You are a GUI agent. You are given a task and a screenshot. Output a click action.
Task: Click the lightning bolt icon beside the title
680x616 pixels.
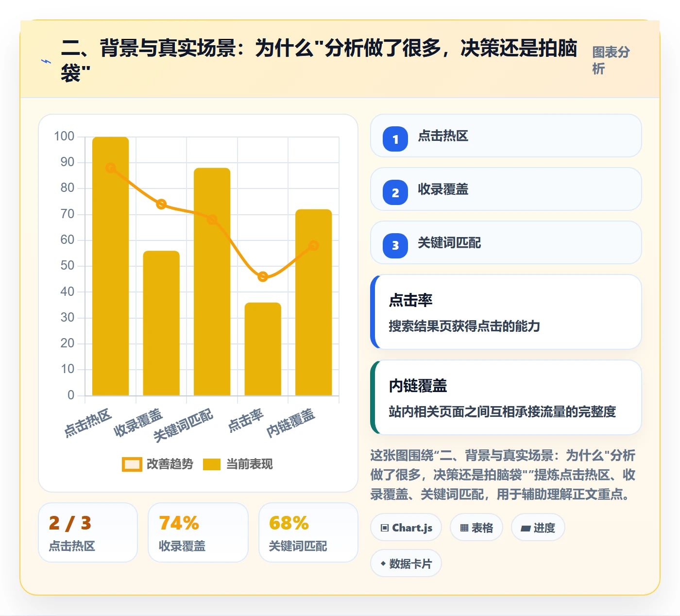click(x=46, y=62)
